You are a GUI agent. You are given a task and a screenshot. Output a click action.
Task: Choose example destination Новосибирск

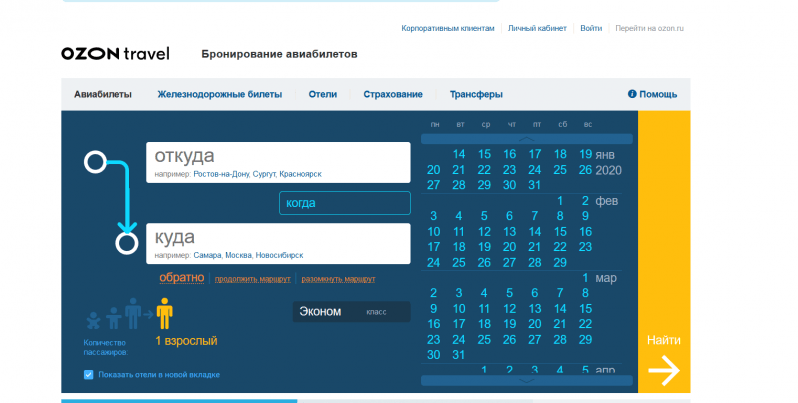coord(279,255)
